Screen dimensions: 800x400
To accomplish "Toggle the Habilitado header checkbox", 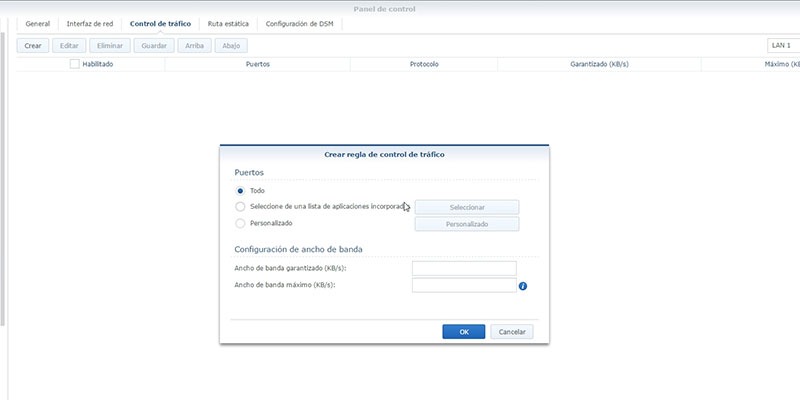I will click(74, 64).
